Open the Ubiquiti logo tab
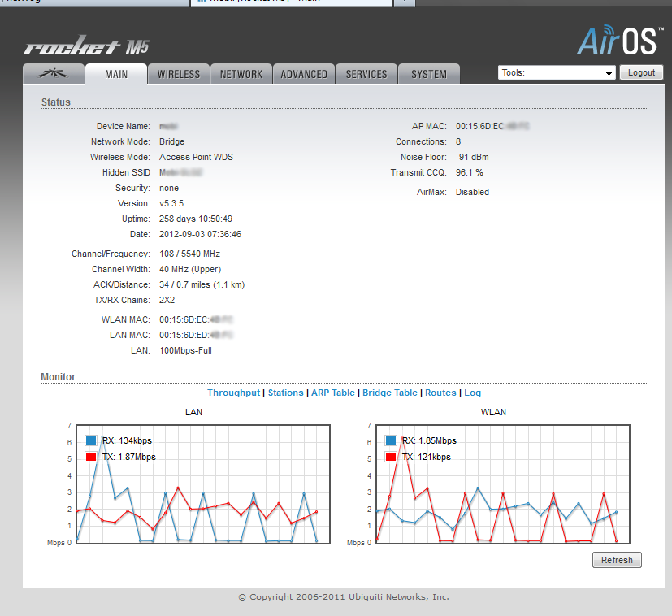Screen dimensions: 672x616 pyautogui.click(x=54, y=74)
